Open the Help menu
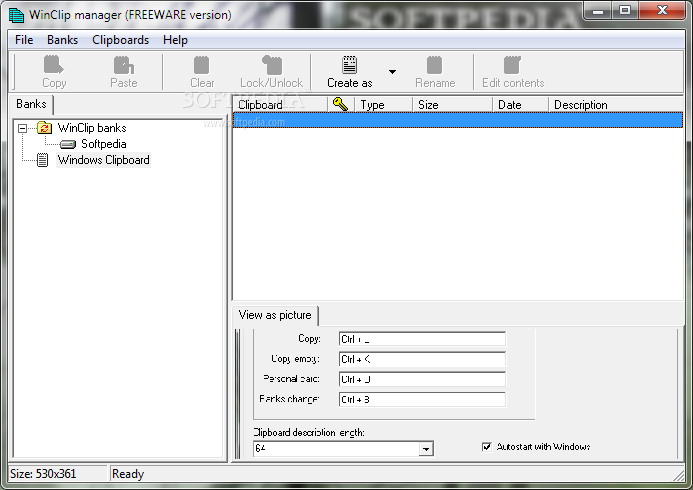 tap(175, 40)
